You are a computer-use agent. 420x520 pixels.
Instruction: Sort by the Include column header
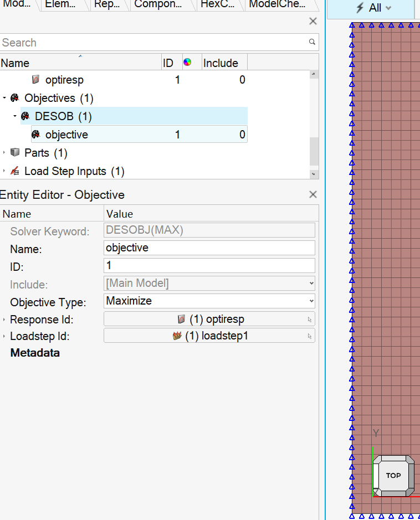(x=224, y=63)
